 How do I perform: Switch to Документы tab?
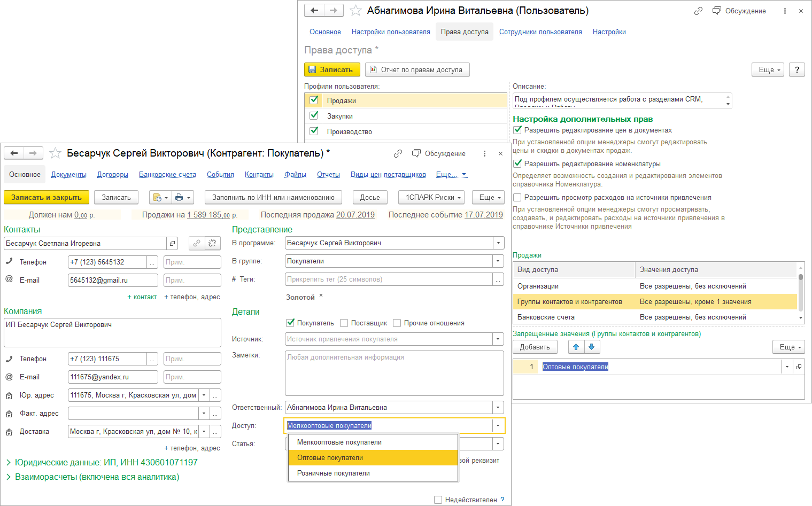tap(69, 174)
